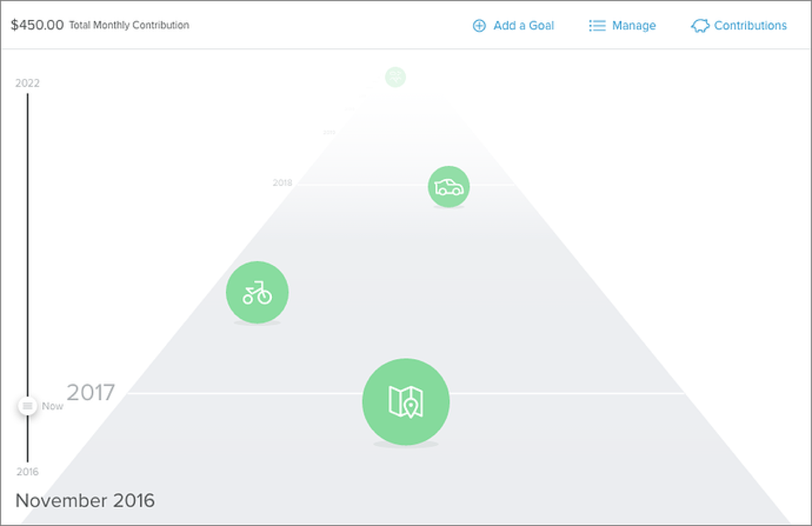Viewport: 812px width, 526px height.
Task: Click the Now timeline slider handle
Action: (x=27, y=406)
